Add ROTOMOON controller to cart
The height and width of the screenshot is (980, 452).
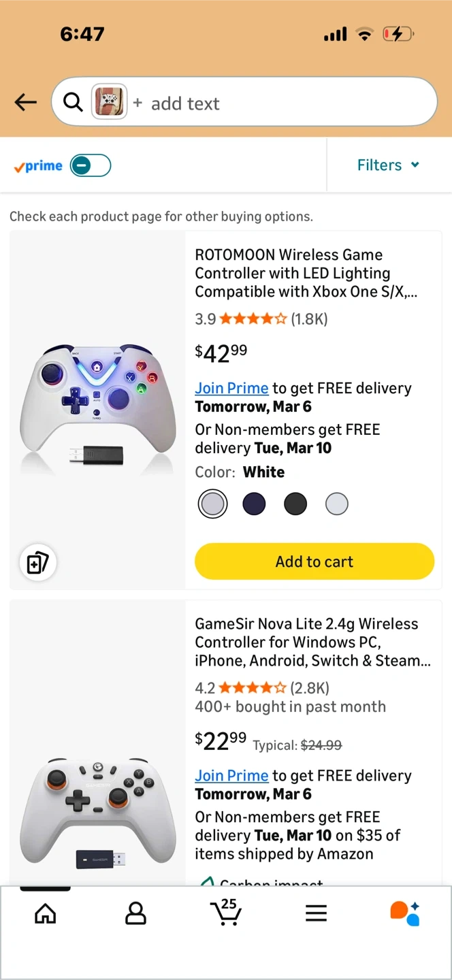(x=314, y=561)
